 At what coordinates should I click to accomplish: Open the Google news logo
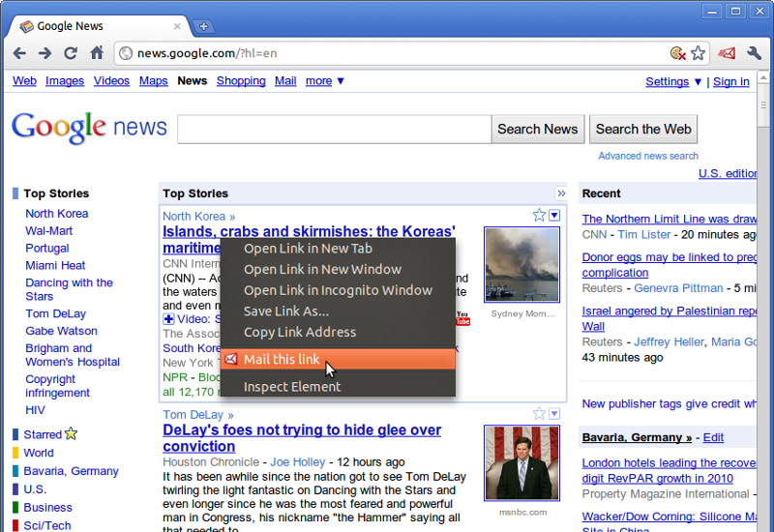[x=89, y=128]
